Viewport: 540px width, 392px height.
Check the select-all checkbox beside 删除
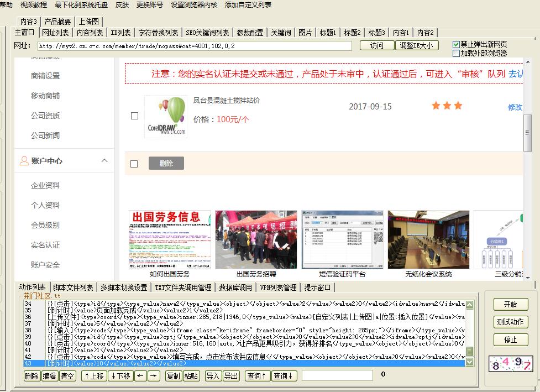[134, 164]
